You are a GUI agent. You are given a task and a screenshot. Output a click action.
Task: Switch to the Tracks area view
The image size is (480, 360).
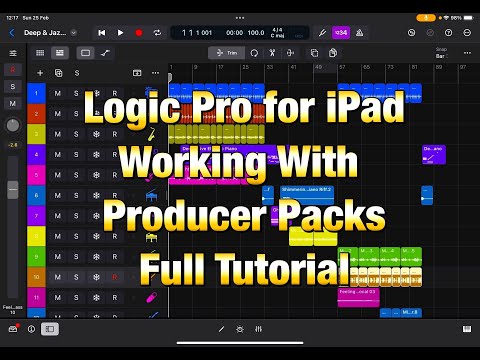pyautogui.click(x=60, y=53)
